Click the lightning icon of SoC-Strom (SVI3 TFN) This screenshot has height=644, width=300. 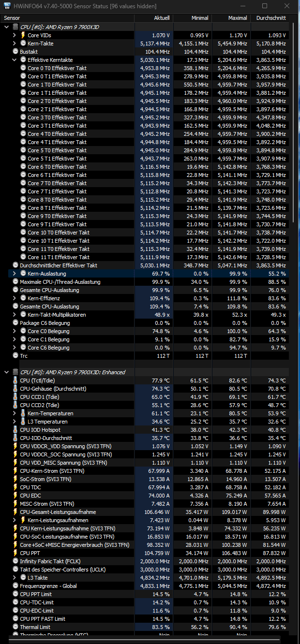(x=15, y=479)
